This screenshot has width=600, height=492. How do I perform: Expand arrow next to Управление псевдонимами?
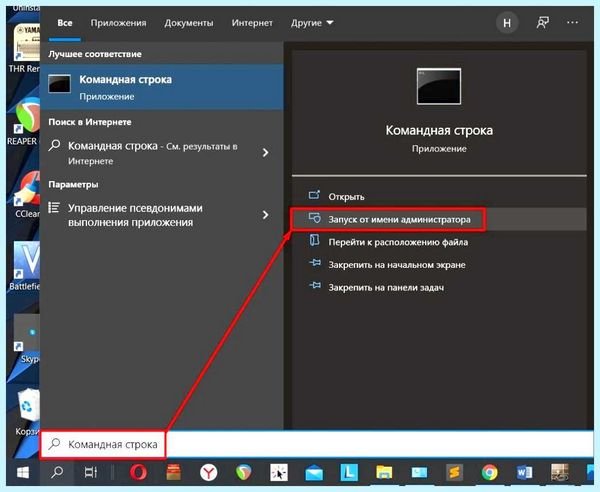(x=266, y=215)
